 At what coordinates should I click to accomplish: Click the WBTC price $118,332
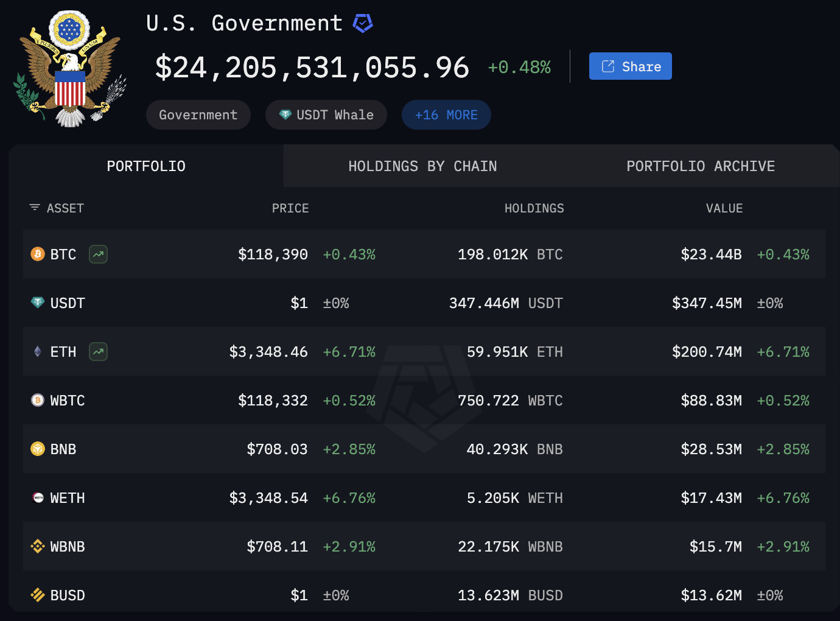273,401
